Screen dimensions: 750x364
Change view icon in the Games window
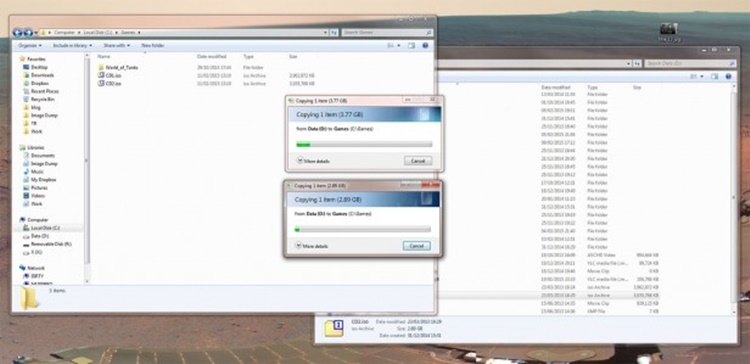[390, 45]
